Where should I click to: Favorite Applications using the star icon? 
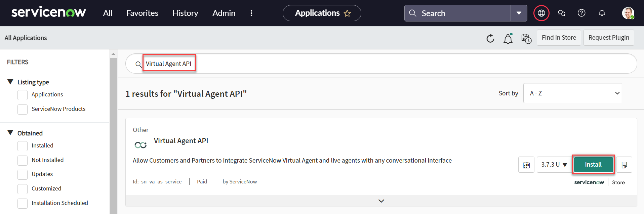[347, 13]
